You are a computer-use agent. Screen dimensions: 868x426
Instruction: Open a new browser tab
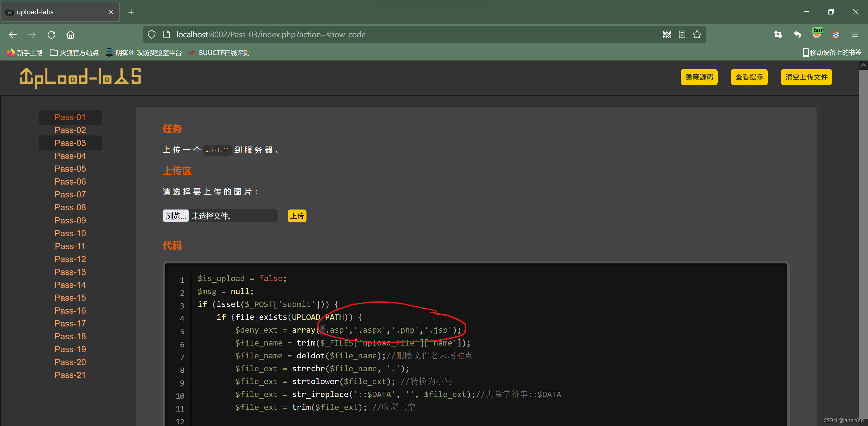point(131,12)
